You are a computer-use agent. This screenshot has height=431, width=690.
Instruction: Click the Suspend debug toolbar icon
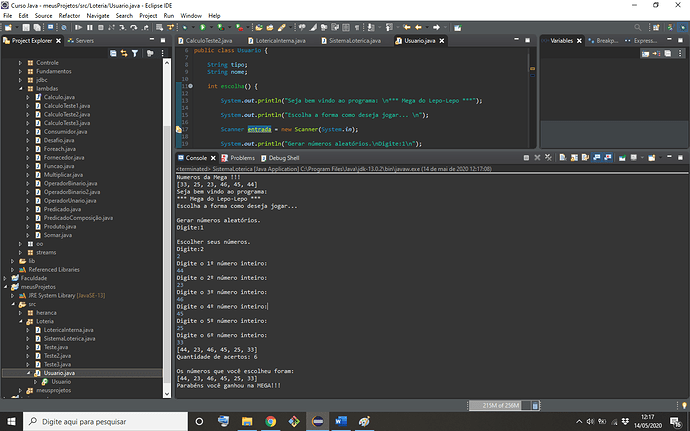tap(89, 28)
